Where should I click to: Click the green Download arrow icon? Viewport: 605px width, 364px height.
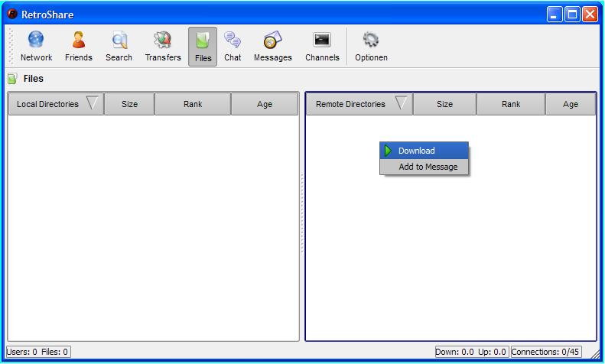coord(388,151)
